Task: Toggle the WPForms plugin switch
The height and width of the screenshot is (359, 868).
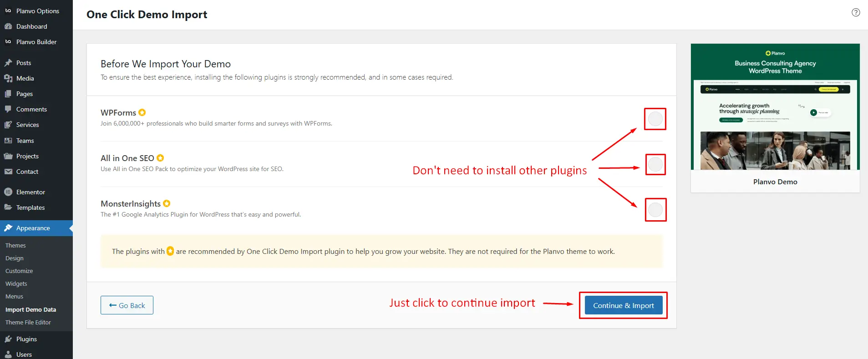Action: click(x=655, y=119)
